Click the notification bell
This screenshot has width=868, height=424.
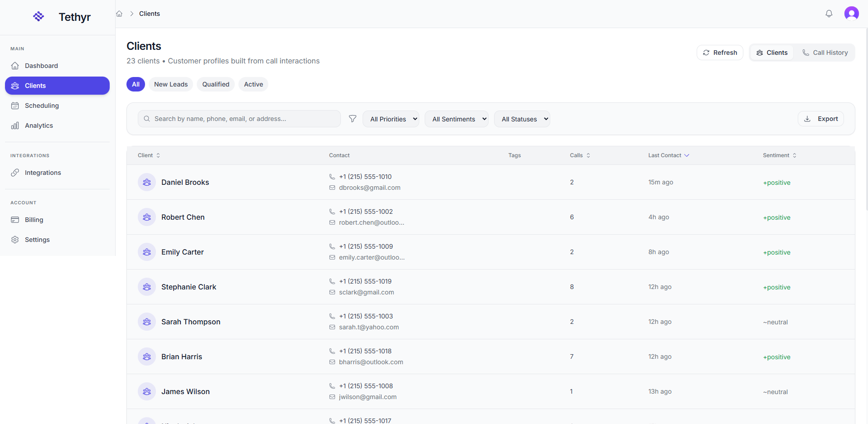click(829, 14)
